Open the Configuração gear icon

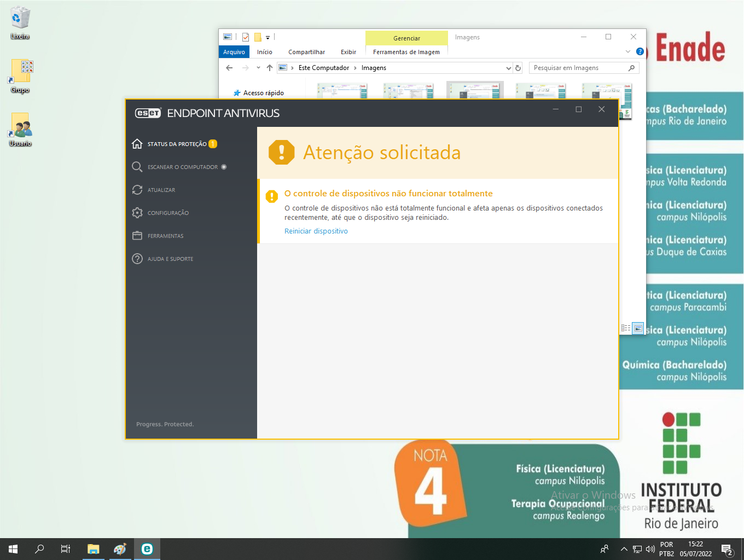[x=137, y=213]
